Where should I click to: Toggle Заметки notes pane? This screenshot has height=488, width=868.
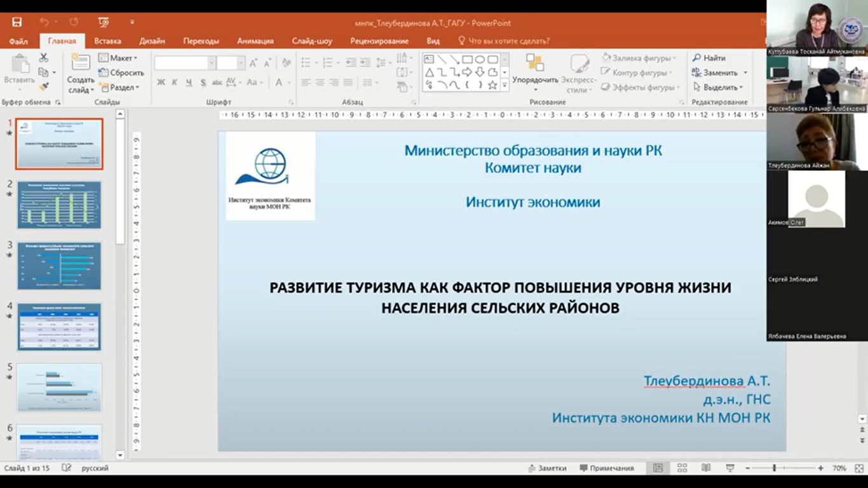pyautogui.click(x=547, y=468)
